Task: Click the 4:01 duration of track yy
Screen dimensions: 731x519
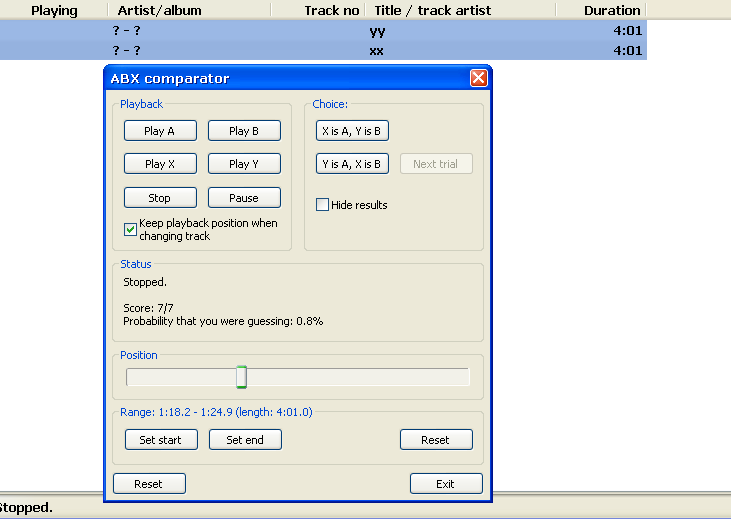Action: [x=628, y=31]
